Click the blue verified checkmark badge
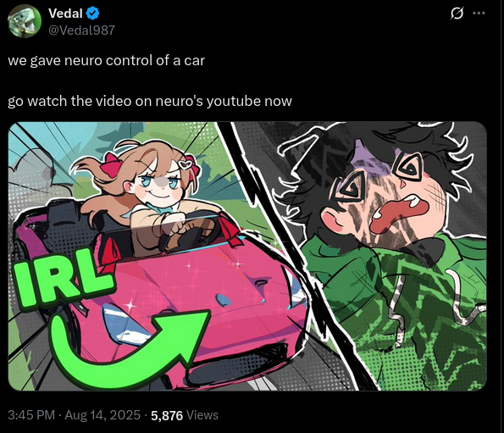Screen dimensions: 504x433 pos(93,14)
